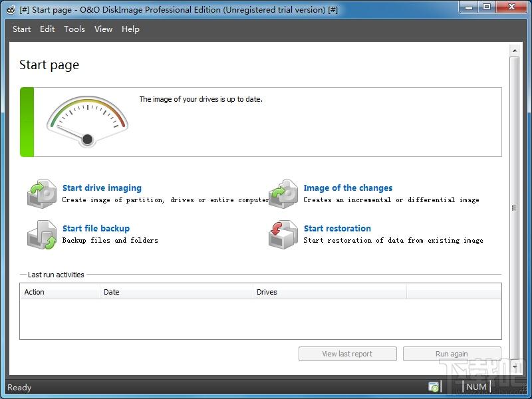532x399 pixels.
Task: Click the vertical scrollbar down arrow
Action: click(x=515, y=366)
